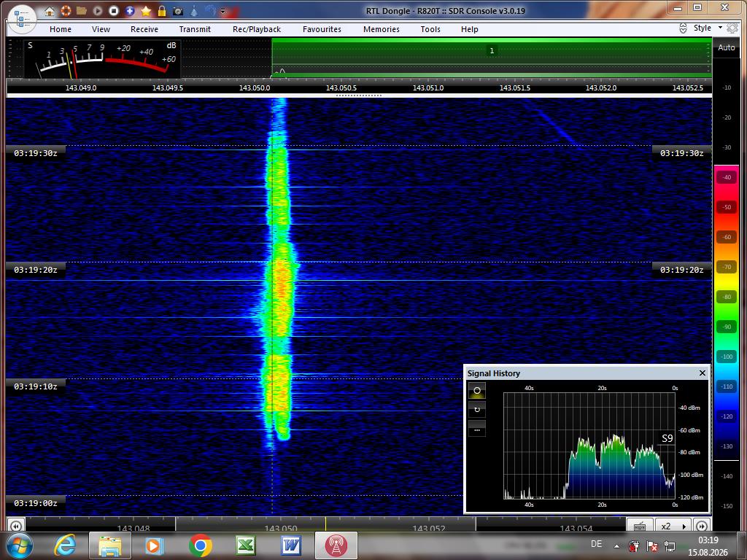Toggle the circle peak button in Signal History
Viewport: 747px width, 560px height.
tap(477, 391)
